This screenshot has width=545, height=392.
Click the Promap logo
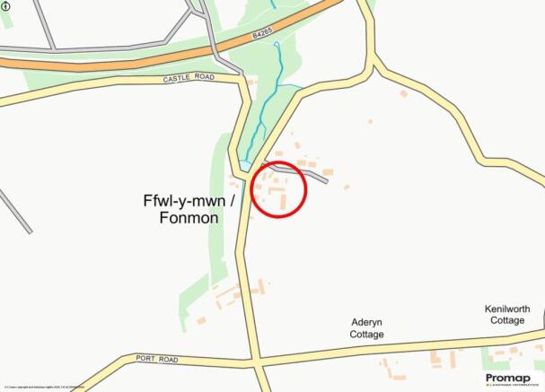pos(508,379)
